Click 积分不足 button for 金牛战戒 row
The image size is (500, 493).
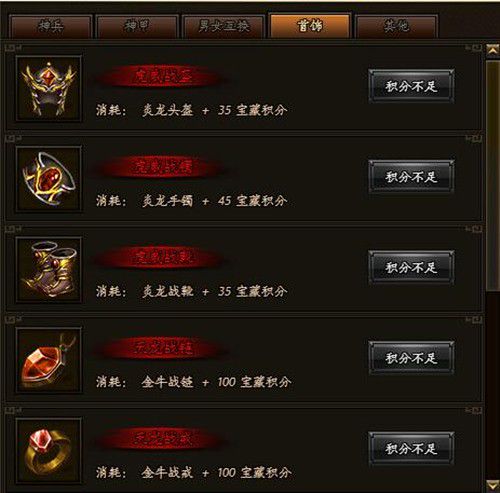(411, 448)
